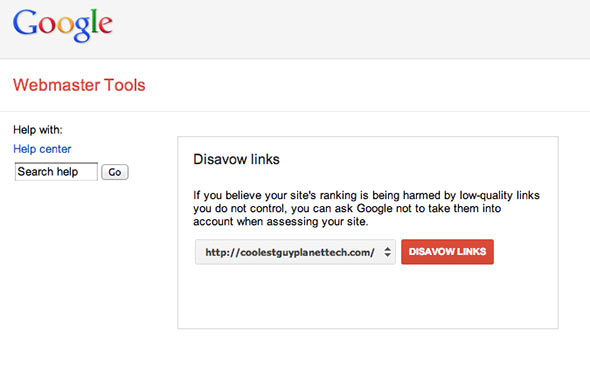Open the Webmaster Tools heading link
This screenshot has width=590, height=365.
click(79, 85)
